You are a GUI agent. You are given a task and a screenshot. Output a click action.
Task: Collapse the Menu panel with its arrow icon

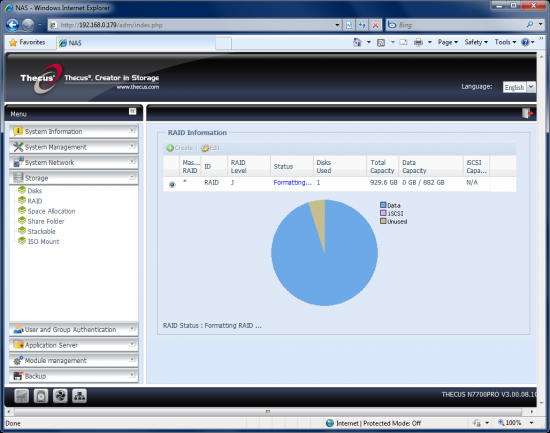(132, 111)
